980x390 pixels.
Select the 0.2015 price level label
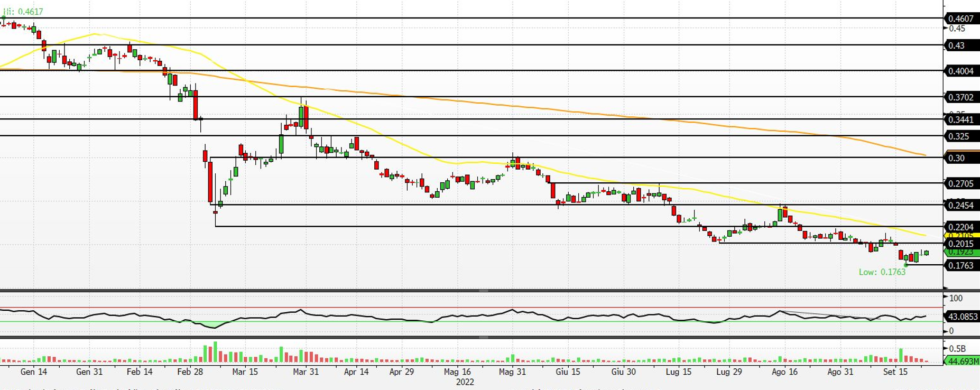[x=961, y=244]
